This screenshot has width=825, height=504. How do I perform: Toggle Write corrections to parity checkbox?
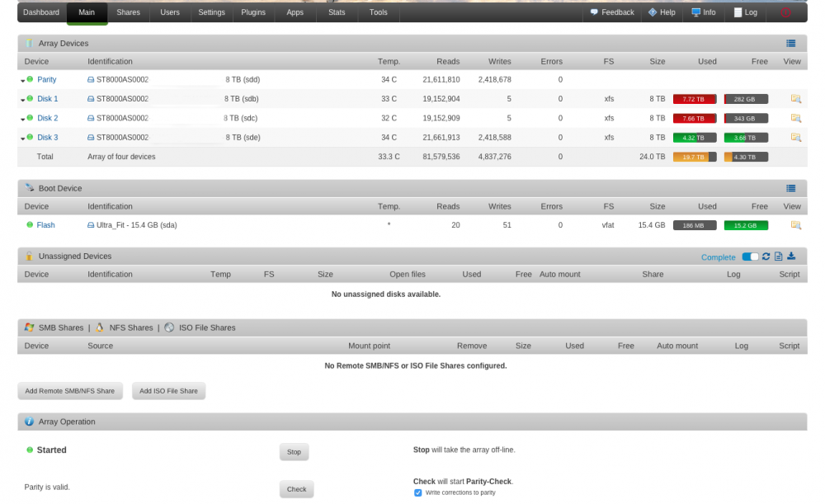[x=417, y=493]
